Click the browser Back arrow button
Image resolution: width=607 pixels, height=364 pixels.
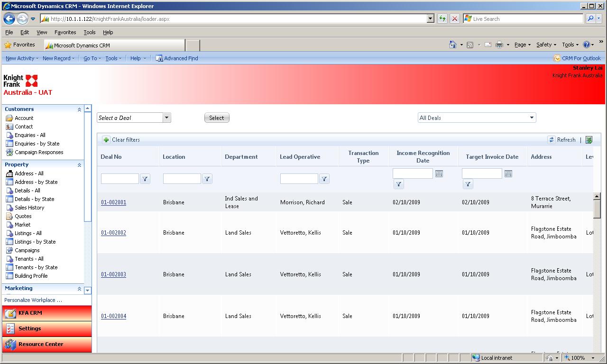(9, 19)
